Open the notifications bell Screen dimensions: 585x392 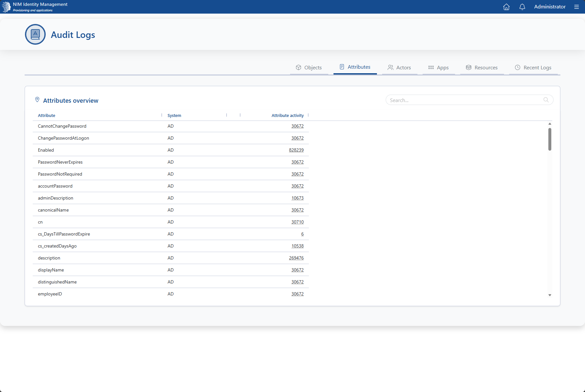coord(522,7)
